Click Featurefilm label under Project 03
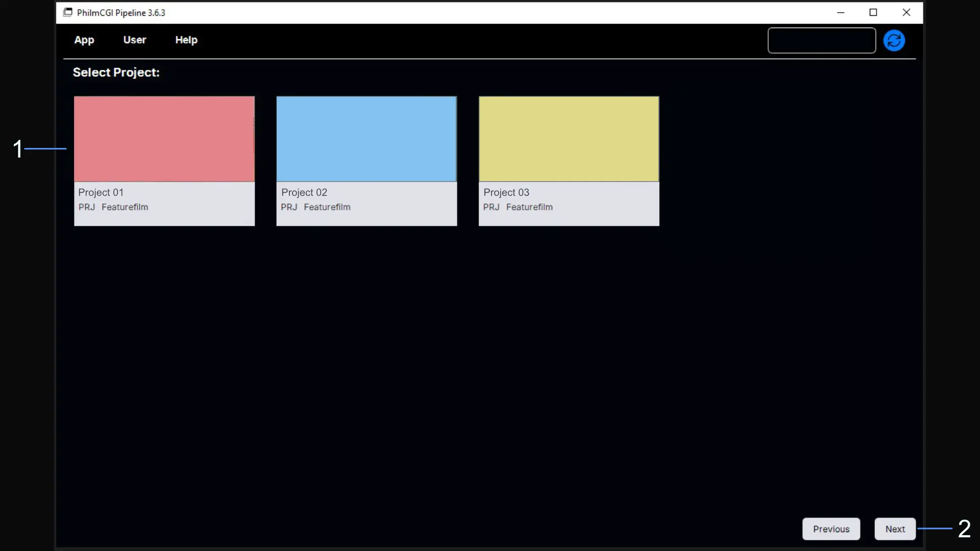The width and height of the screenshot is (980, 551). point(529,207)
